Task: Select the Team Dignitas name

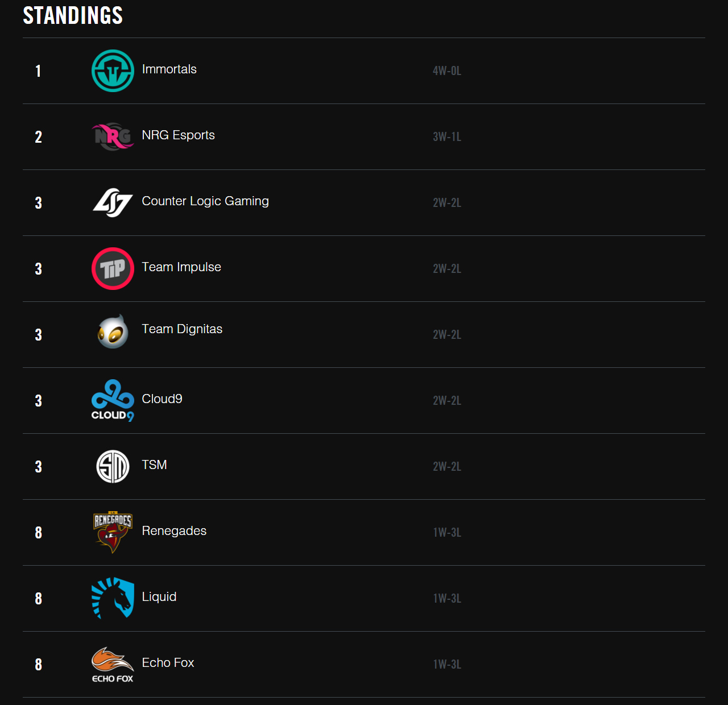Action: [x=182, y=329]
